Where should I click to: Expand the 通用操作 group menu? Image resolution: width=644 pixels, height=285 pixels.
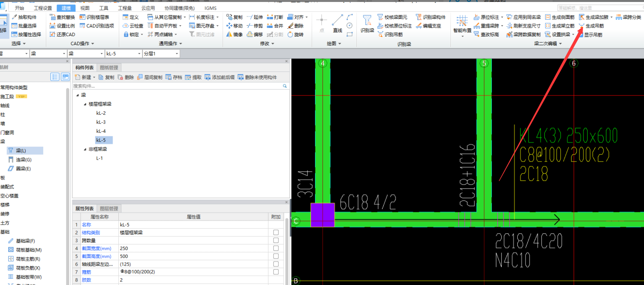(x=170, y=43)
